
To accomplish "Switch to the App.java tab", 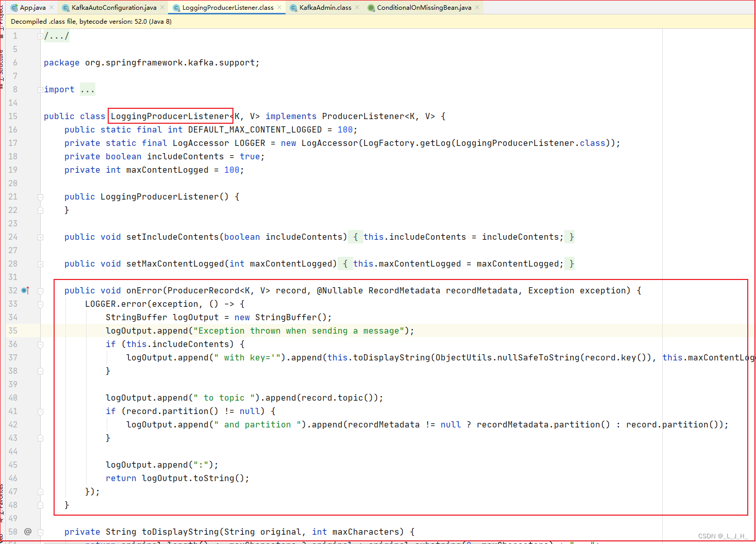I will [32, 7].
